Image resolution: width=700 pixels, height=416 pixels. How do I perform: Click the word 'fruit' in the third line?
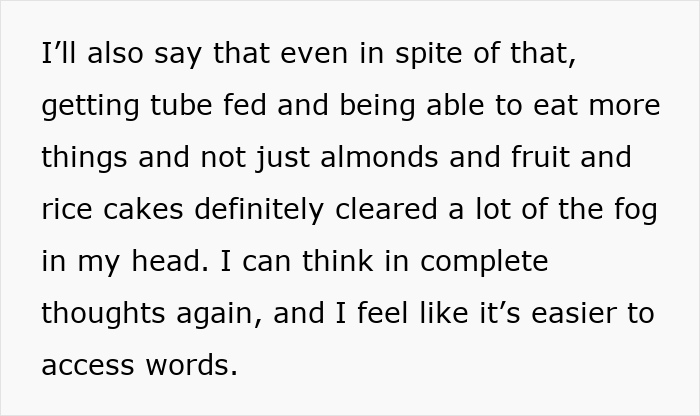click(x=541, y=157)
